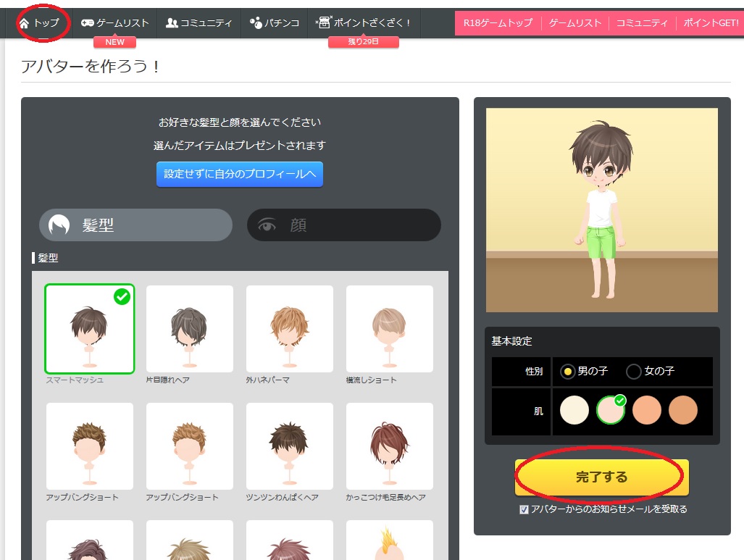This screenshot has width=744, height=560.
Task: Click green checkmark on selected hairstyle
Action: click(122, 296)
